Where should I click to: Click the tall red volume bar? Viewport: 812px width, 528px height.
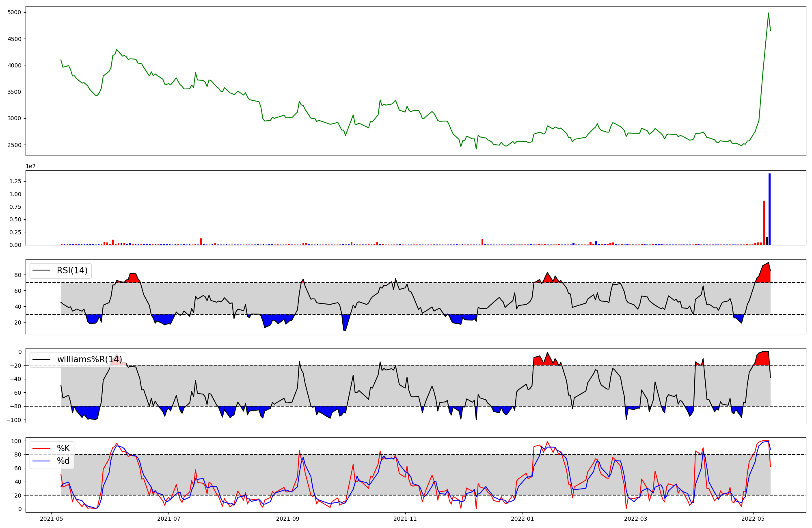click(764, 223)
